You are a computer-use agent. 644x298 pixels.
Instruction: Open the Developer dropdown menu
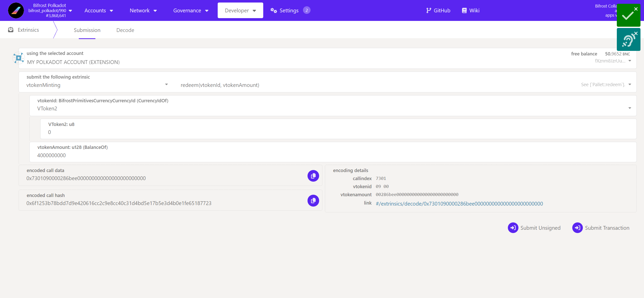(x=240, y=11)
